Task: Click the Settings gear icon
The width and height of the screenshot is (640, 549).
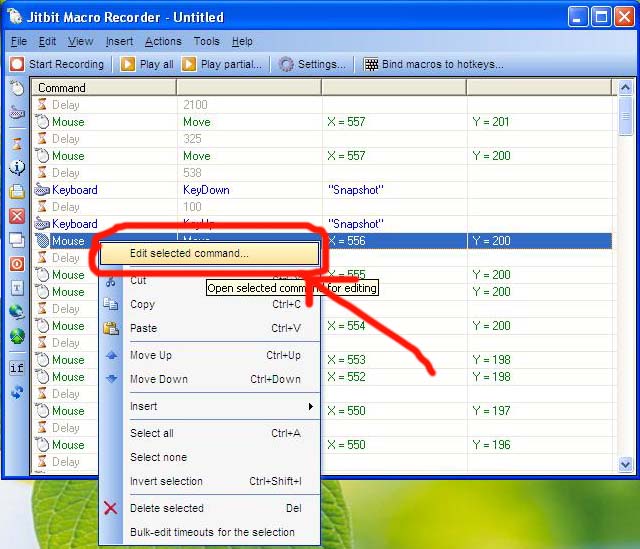Action: point(286,64)
